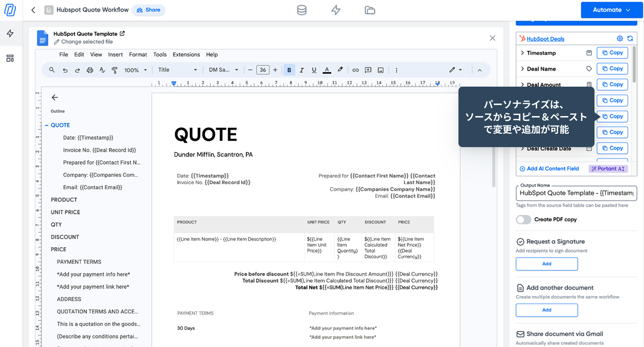Click the highlighter pen color icon

pyautogui.click(x=340, y=70)
